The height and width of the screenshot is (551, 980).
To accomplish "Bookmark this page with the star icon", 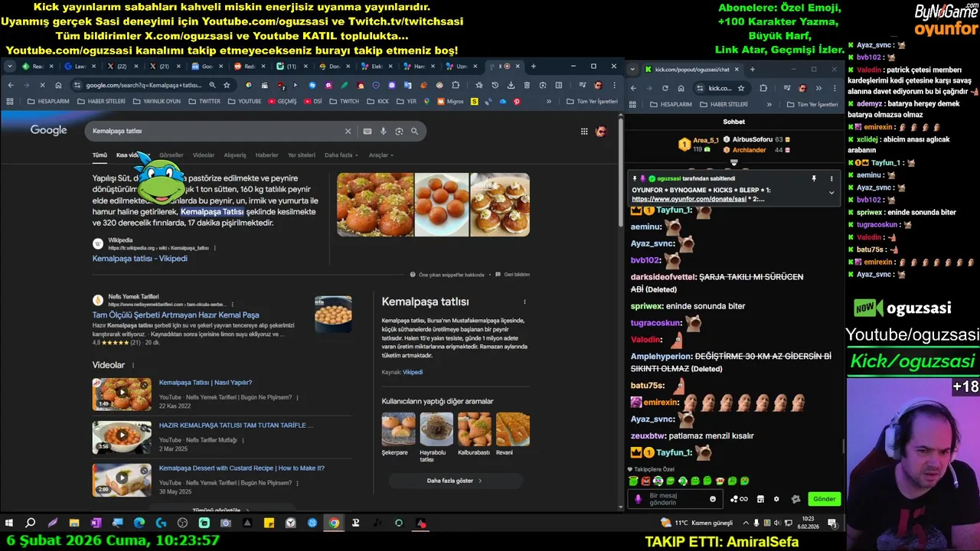I will pos(227,85).
